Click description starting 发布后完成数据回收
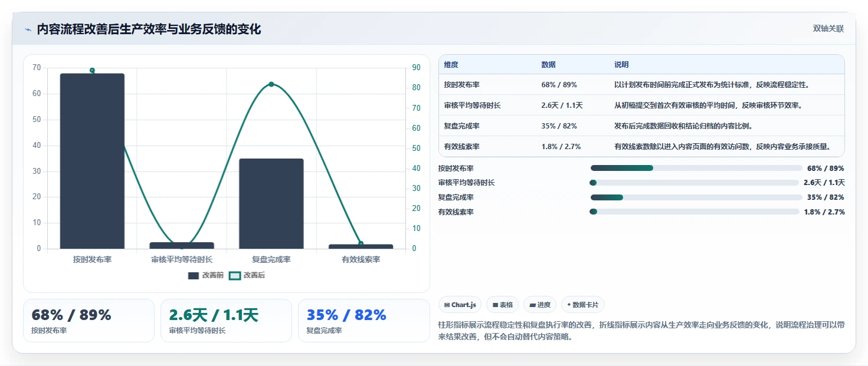The width and height of the screenshot is (868, 366). pyautogui.click(x=683, y=126)
